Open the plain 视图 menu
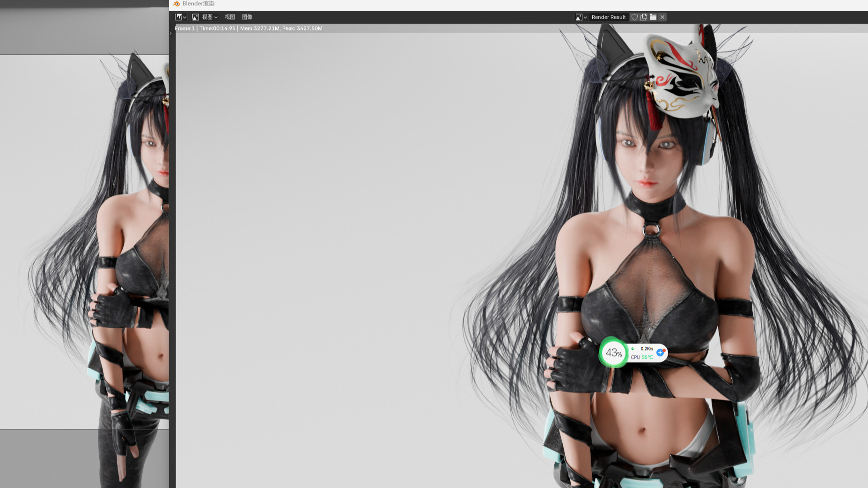Image resolution: width=868 pixels, height=488 pixels. coord(229,17)
